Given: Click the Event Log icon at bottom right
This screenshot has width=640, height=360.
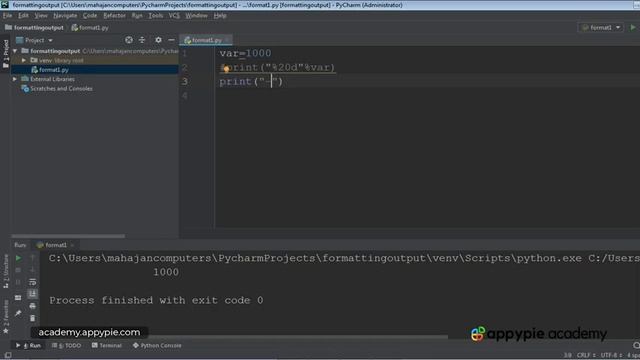Looking at the screenshot, I should (636, 346).
